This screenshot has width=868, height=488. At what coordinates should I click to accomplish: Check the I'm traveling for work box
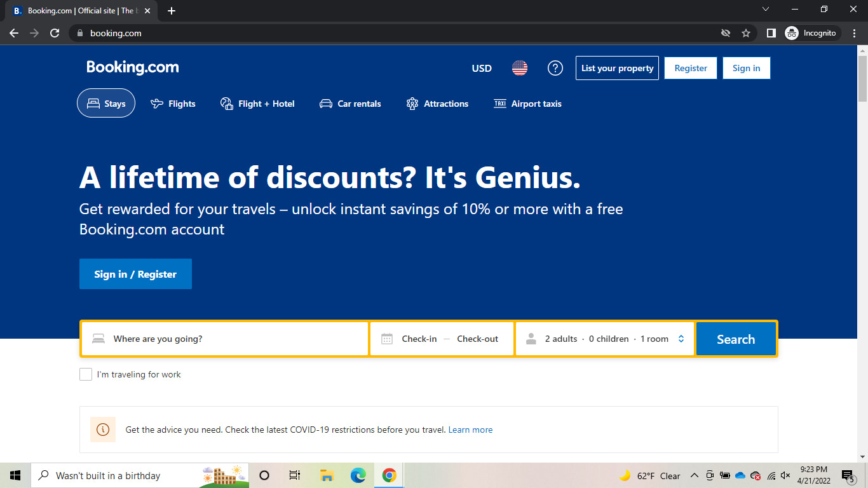coord(86,374)
